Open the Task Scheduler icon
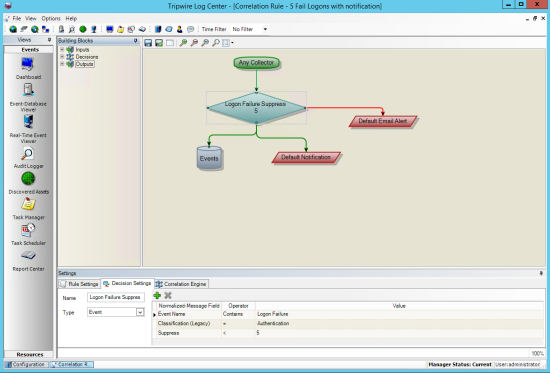This screenshot has width=550, height=373. point(28,230)
